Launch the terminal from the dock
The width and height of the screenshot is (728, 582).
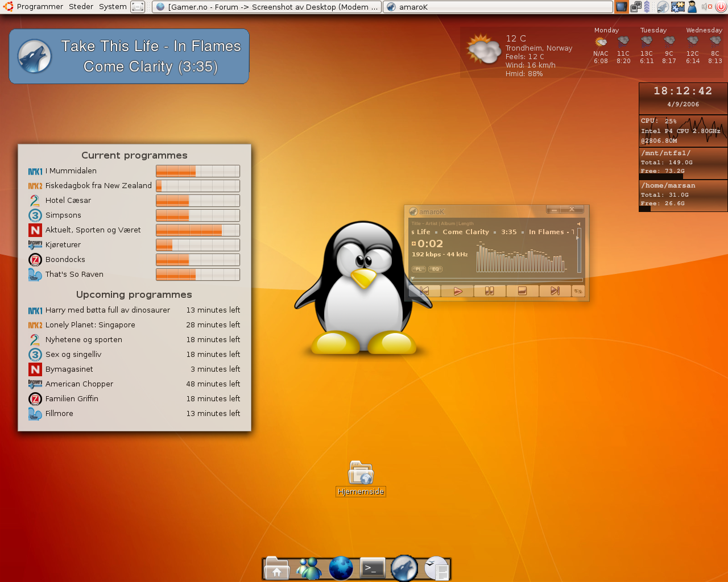(x=373, y=568)
